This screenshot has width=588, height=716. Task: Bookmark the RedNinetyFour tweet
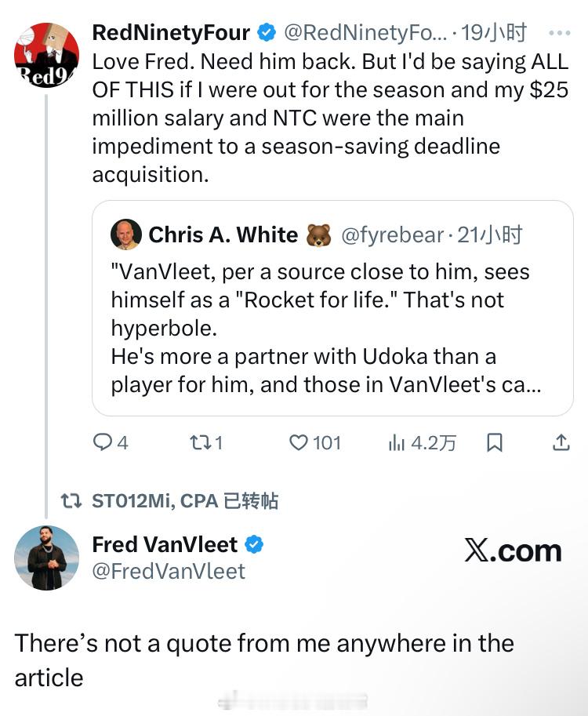click(495, 443)
